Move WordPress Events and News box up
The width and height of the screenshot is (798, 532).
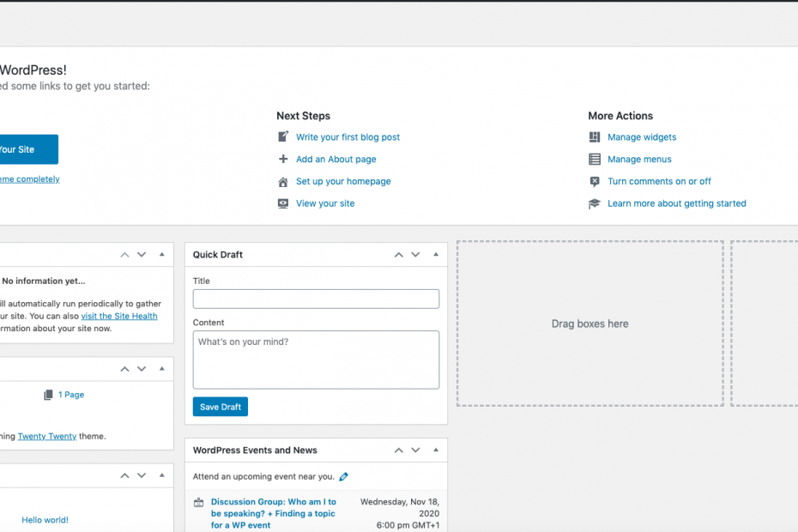[398, 450]
